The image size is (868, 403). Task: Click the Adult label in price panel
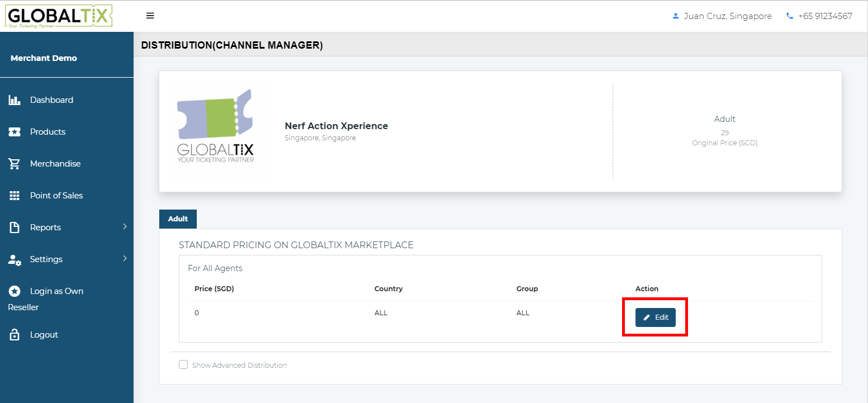(x=724, y=119)
